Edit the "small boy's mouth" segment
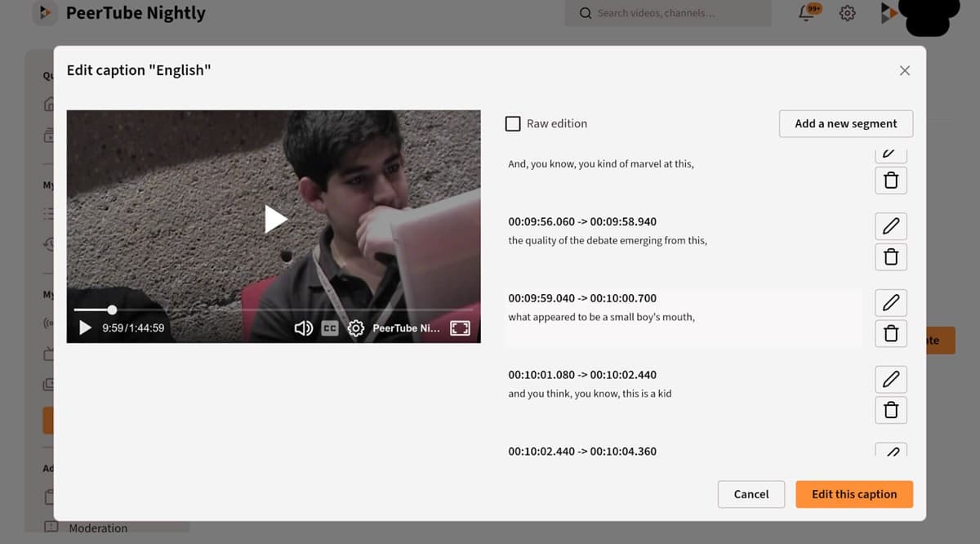980x544 pixels. [891, 302]
